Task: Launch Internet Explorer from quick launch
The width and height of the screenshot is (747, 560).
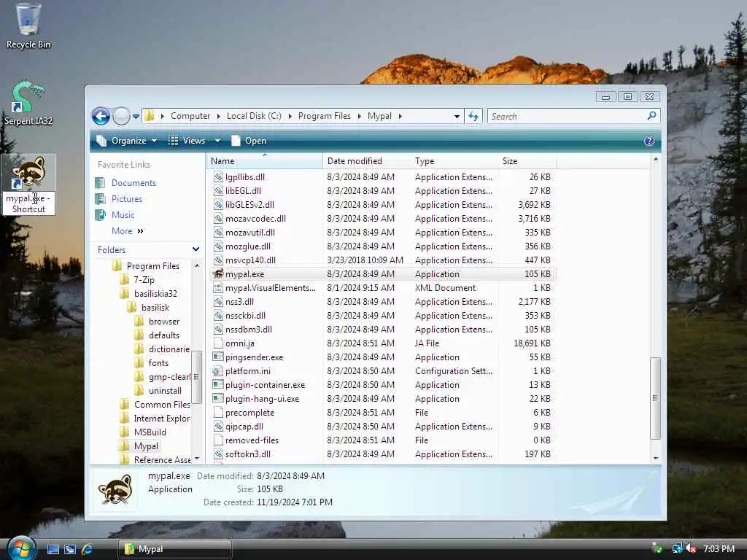Action: (x=88, y=549)
